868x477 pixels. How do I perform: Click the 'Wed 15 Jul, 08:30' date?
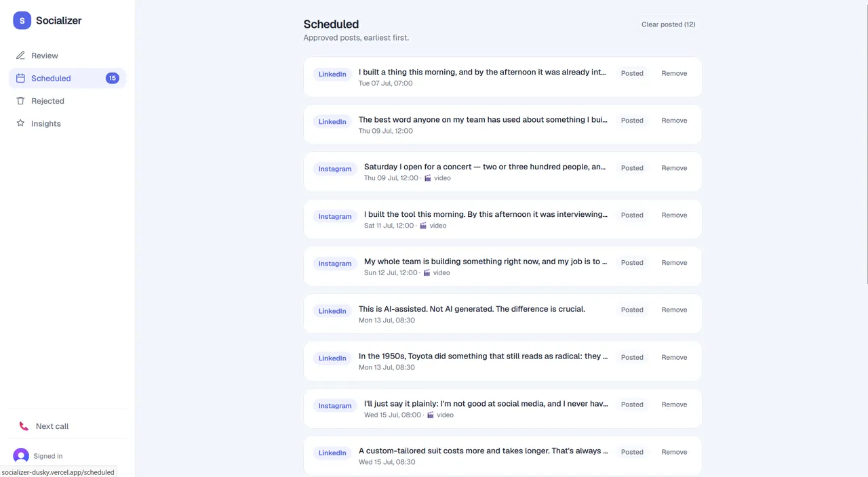387,462
